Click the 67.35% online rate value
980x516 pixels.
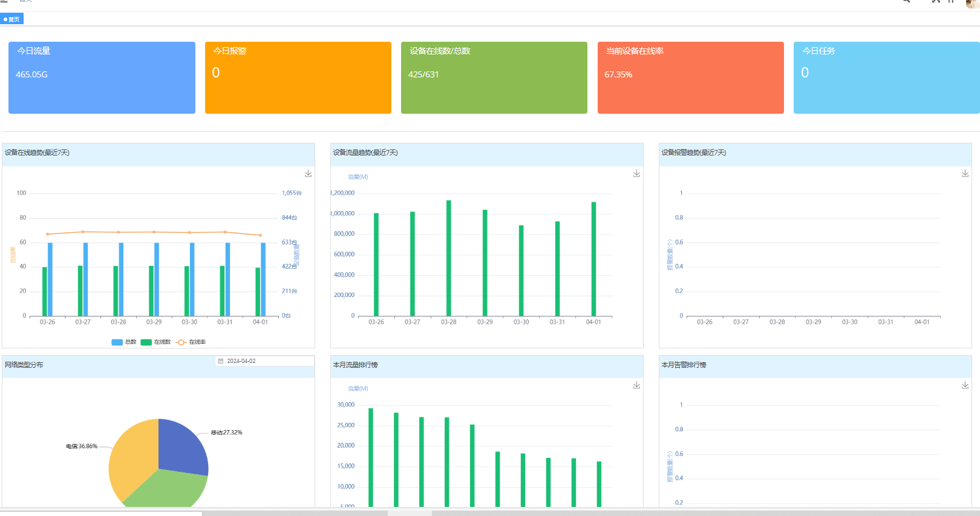(618, 74)
